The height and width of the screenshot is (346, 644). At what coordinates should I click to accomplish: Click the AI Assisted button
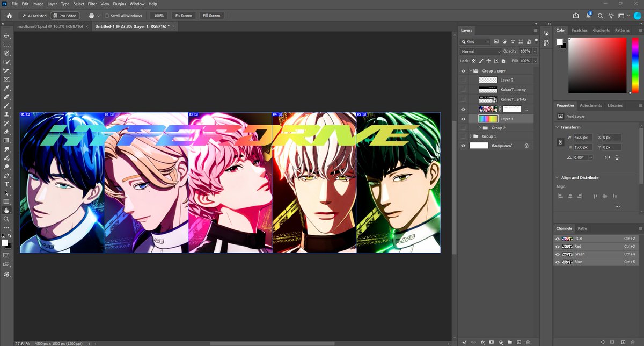tap(34, 16)
